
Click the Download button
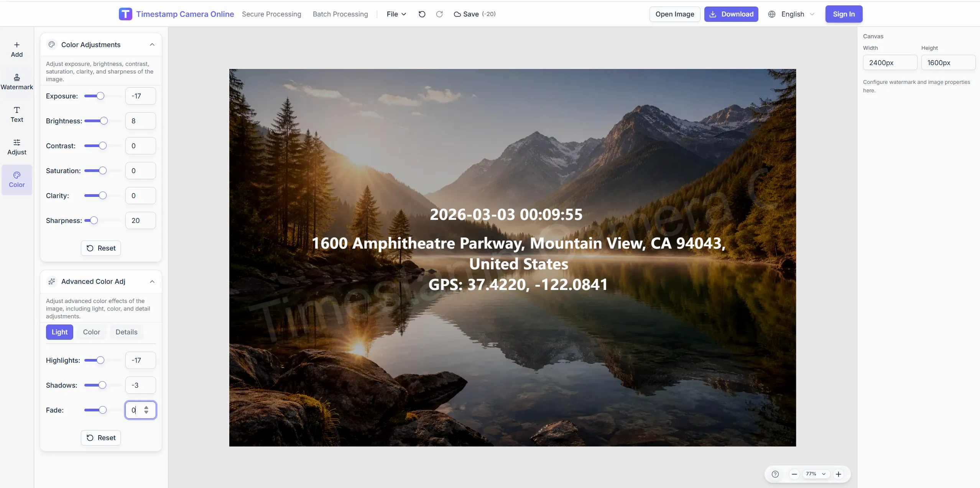pos(731,14)
